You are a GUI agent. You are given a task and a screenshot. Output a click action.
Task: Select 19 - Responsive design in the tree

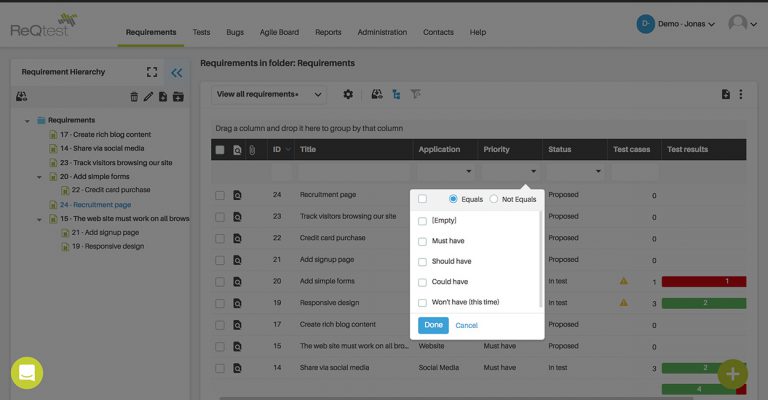pos(108,247)
